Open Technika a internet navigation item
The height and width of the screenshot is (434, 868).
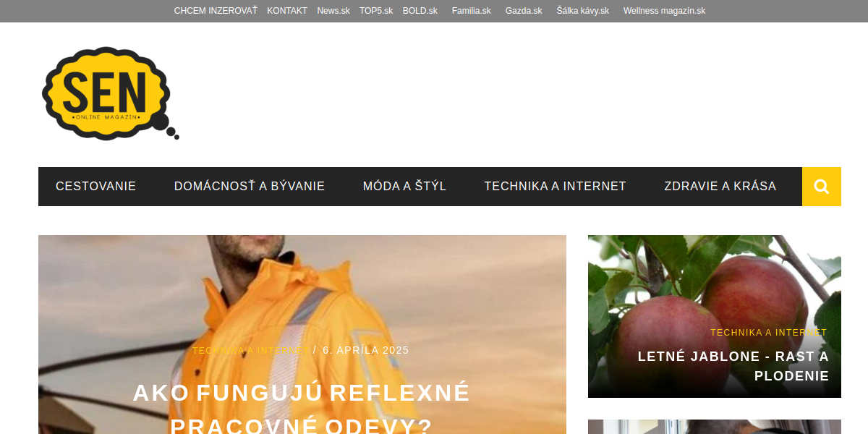click(556, 187)
